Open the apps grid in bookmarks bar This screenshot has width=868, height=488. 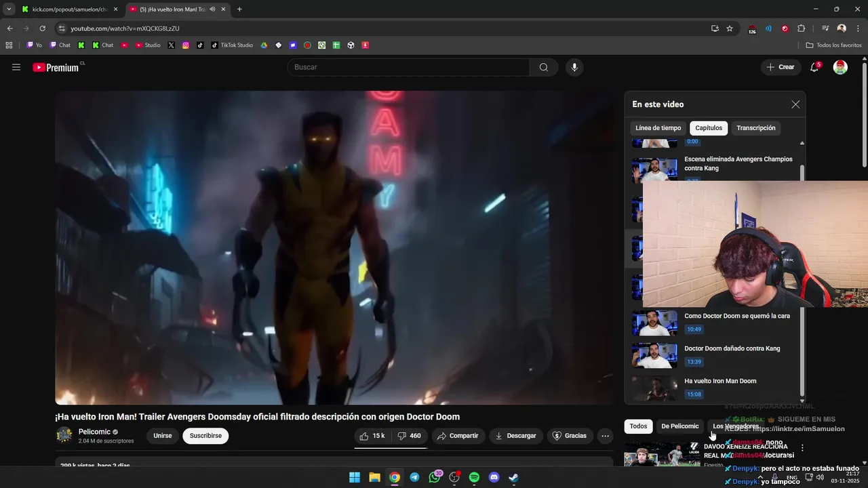pyautogui.click(x=9, y=45)
